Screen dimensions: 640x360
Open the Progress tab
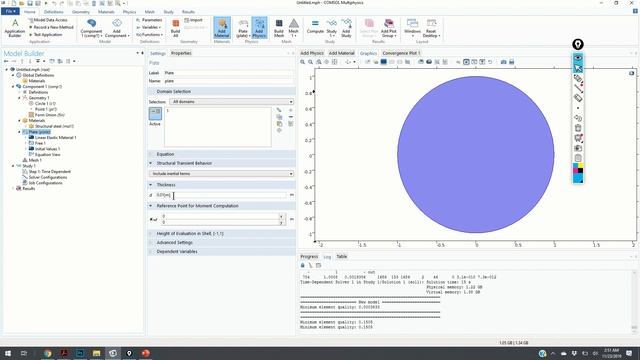tap(309, 256)
